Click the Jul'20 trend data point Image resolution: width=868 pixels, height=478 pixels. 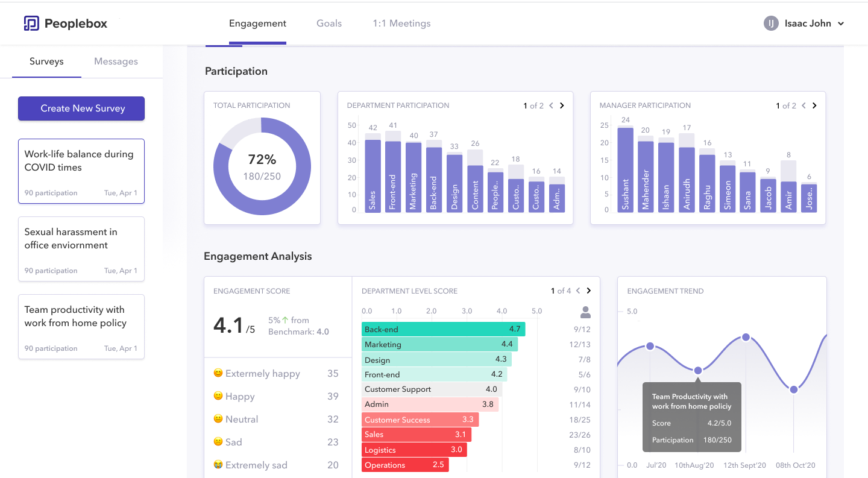pos(650,346)
